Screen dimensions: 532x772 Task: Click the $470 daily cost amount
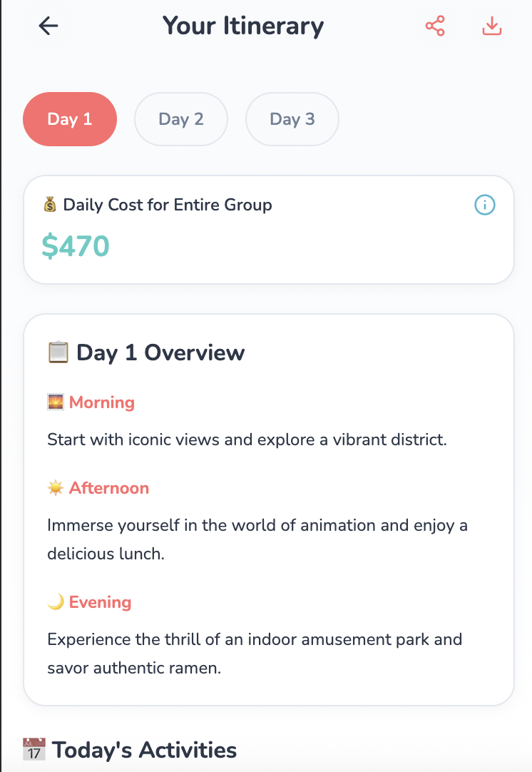[76, 246]
